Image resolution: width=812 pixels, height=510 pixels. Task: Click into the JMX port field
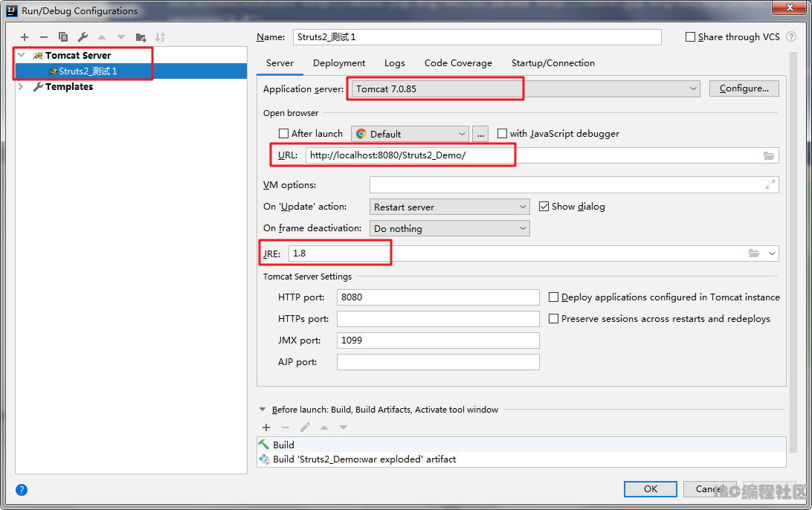438,340
